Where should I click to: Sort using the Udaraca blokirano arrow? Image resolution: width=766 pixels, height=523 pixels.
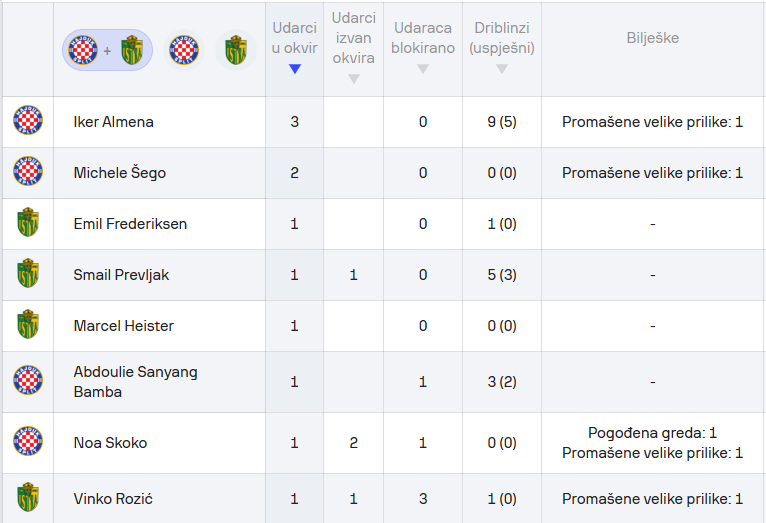point(423,69)
